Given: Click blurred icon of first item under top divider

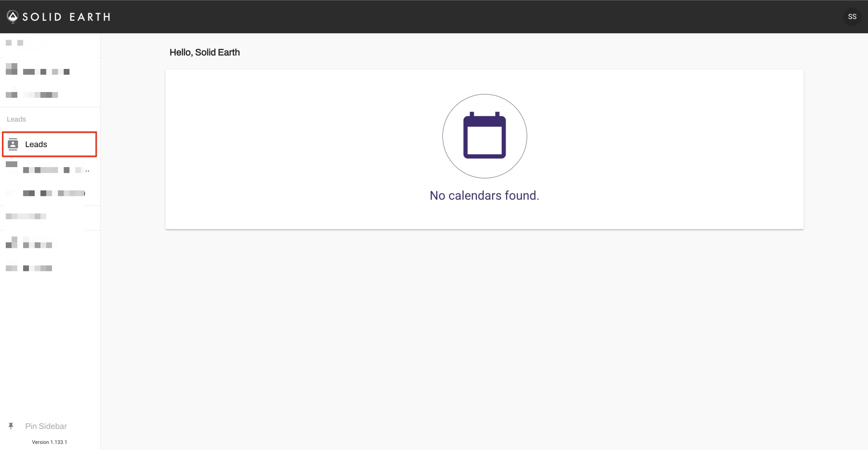Looking at the screenshot, I should coord(12,69).
